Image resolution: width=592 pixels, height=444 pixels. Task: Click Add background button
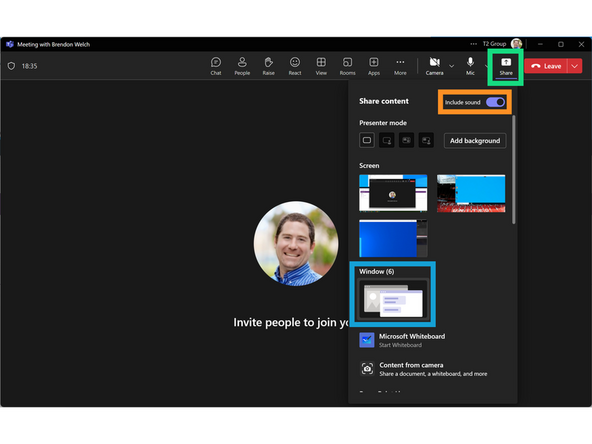(475, 141)
